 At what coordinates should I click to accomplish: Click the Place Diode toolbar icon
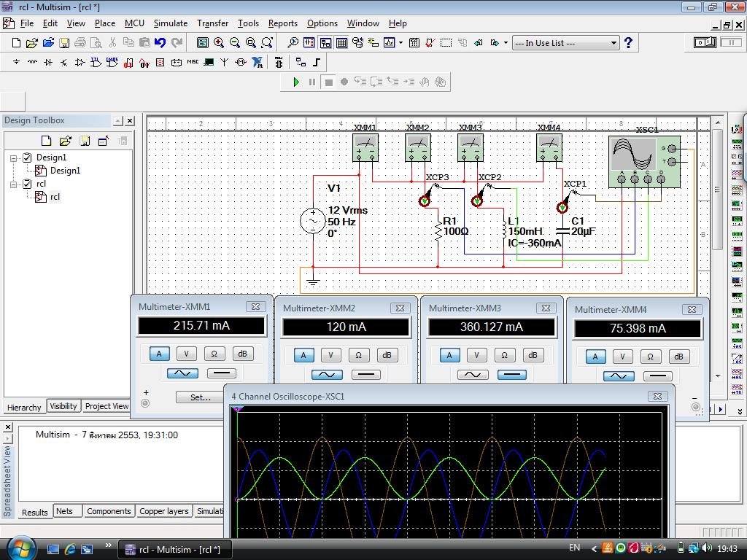[48, 63]
